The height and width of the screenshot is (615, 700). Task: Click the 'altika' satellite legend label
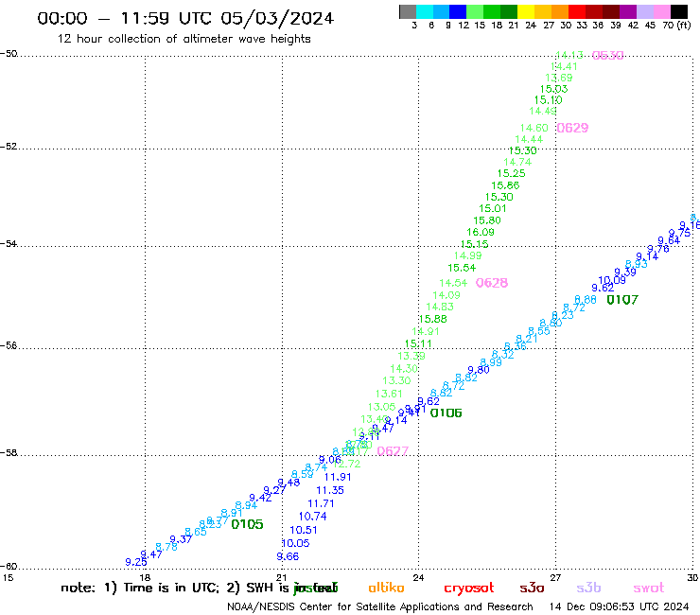coord(386,588)
